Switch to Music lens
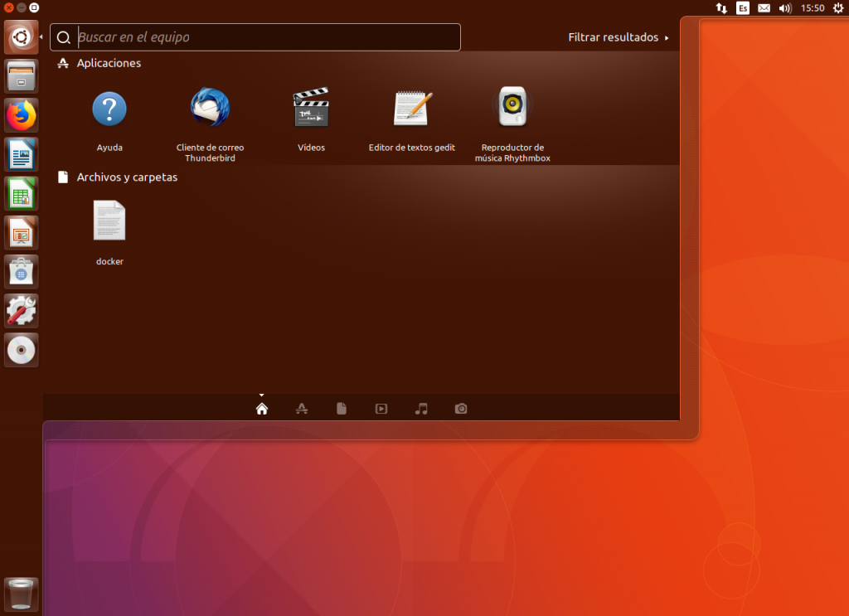The width and height of the screenshot is (849, 616). (421, 409)
